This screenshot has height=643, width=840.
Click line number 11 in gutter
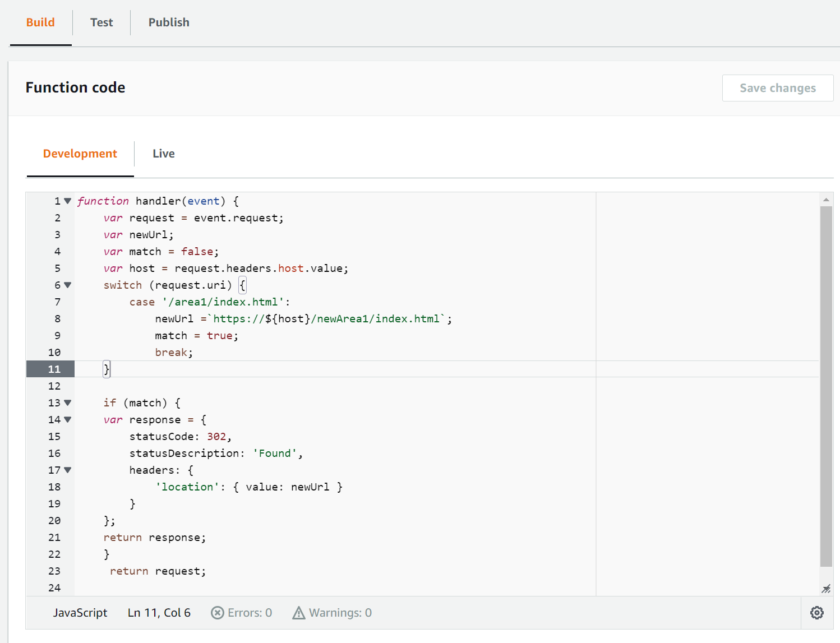(54, 369)
